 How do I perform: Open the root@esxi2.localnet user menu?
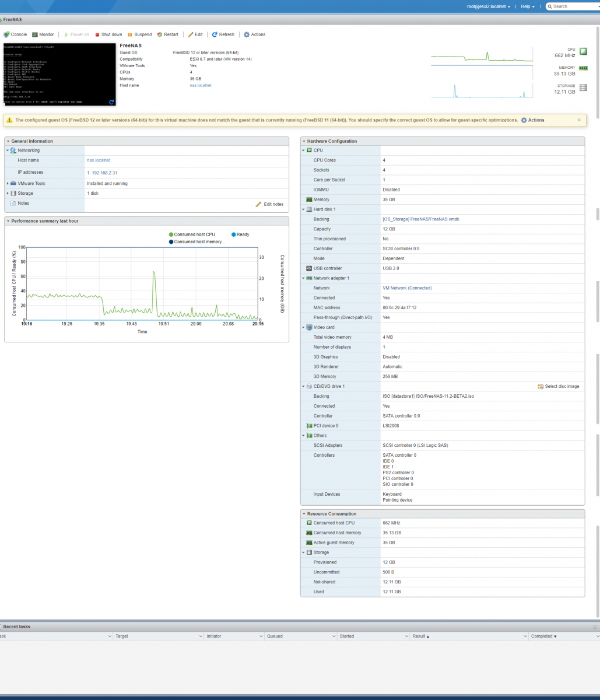pos(489,6)
